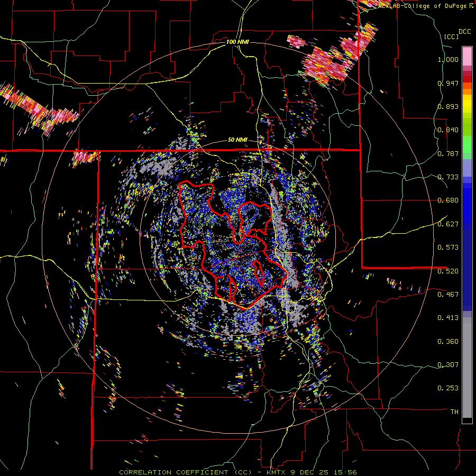Click the [CC] units label
This screenshot has height=476, width=476.
click(452, 36)
